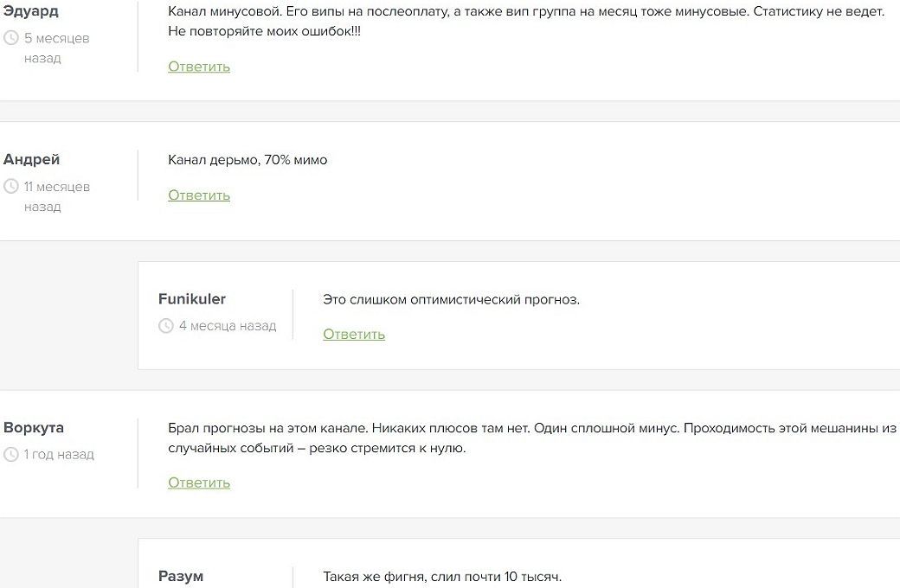
Task: Click the timestamp '5 месяцев назад'
Action: (57, 48)
